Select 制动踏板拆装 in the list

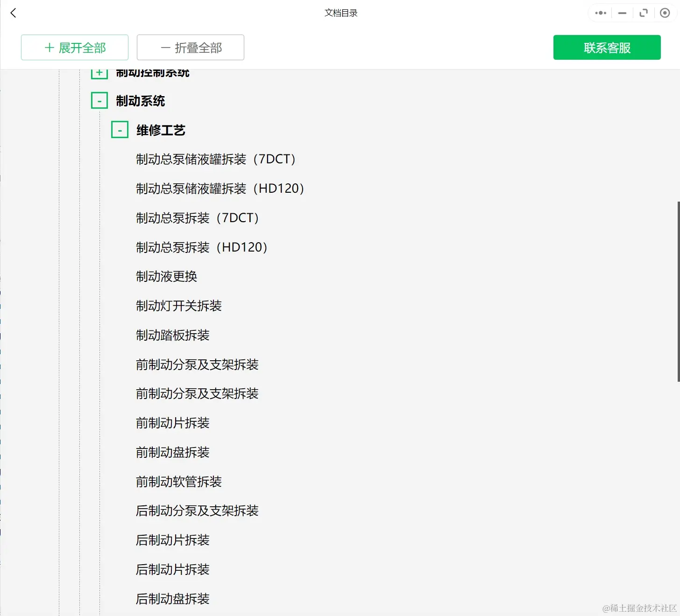(x=172, y=335)
